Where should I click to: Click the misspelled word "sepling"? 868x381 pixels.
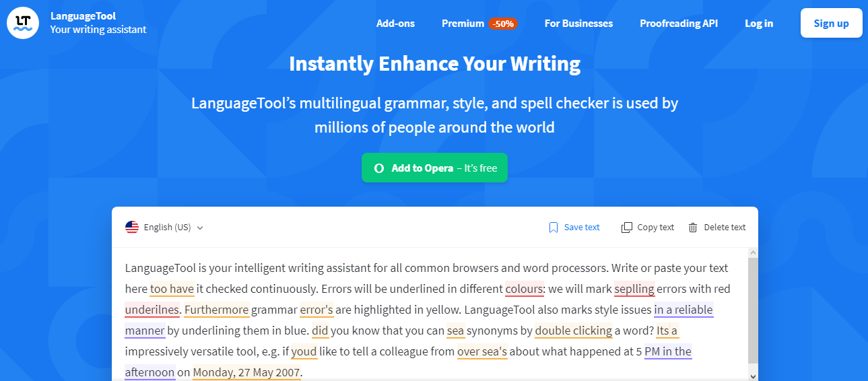[x=634, y=289]
